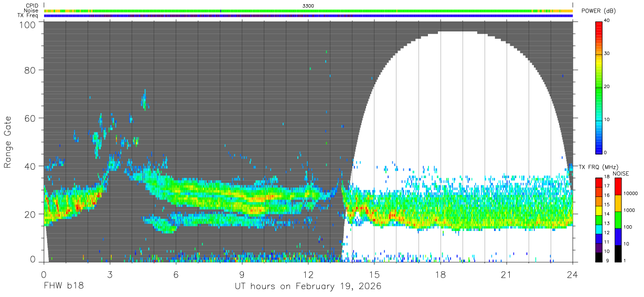Click the "CPID" label
The height and width of the screenshot is (297, 644).
[x=32, y=6]
